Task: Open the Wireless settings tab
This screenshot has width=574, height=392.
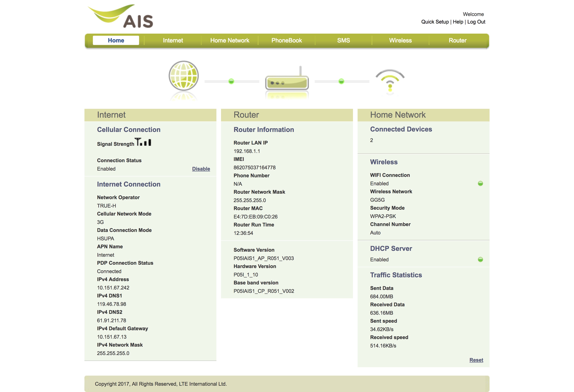Action: (400, 40)
